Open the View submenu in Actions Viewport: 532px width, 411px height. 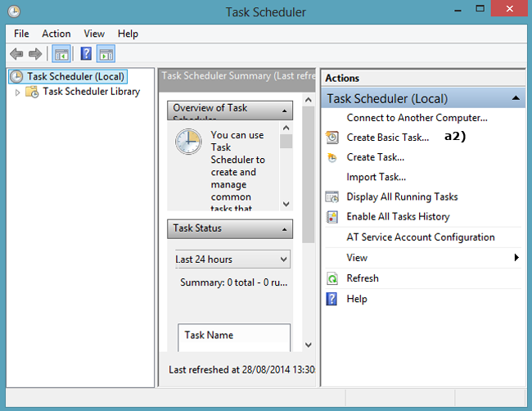click(x=357, y=257)
